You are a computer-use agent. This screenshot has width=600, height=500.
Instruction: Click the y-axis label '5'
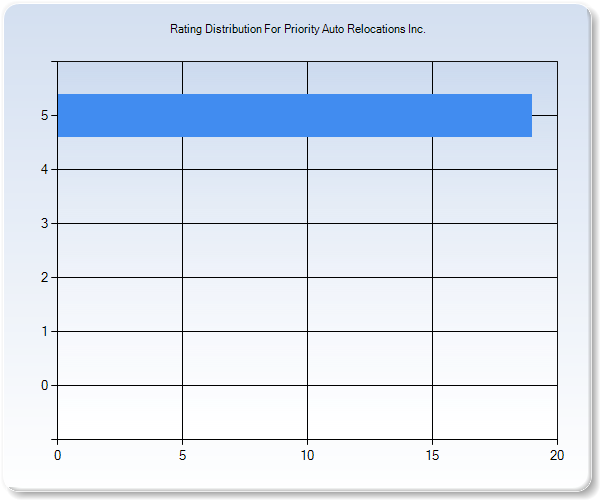coord(44,115)
